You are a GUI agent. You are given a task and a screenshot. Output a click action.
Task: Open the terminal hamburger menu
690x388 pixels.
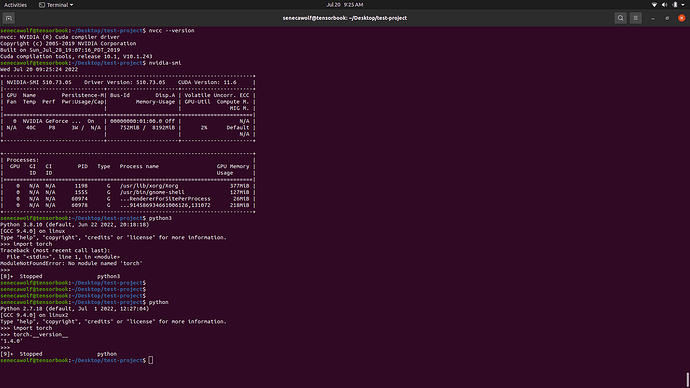click(x=635, y=18)
